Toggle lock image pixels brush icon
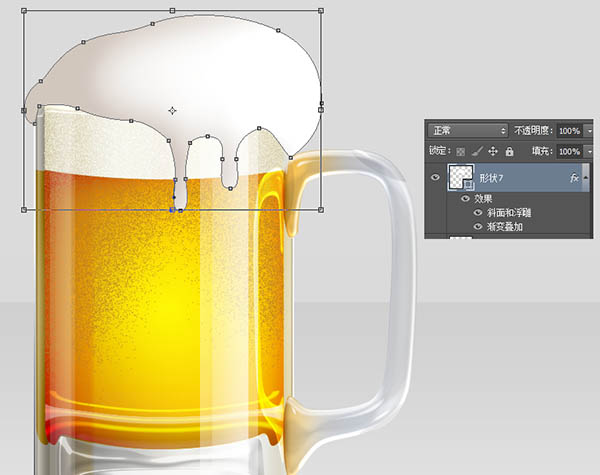 pos(477,151)
